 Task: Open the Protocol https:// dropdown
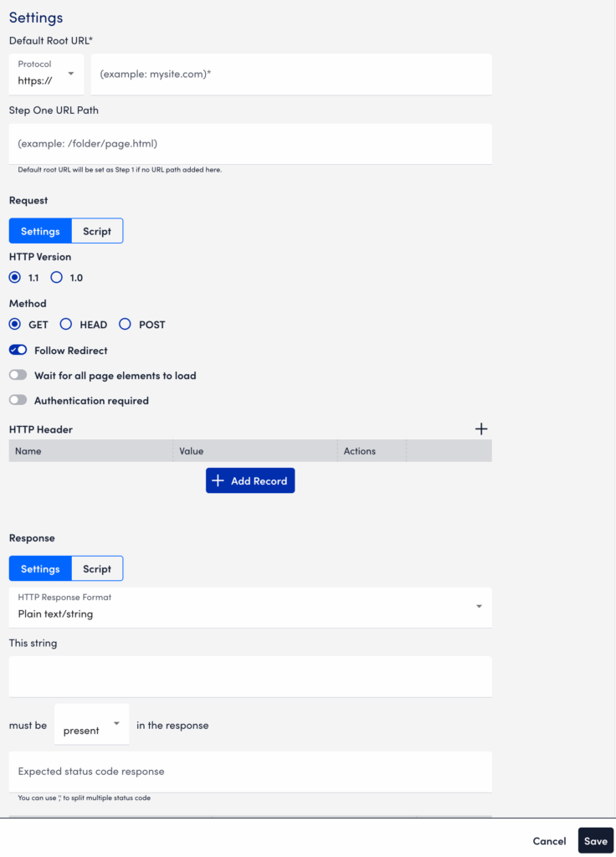[x=47, y=74]
